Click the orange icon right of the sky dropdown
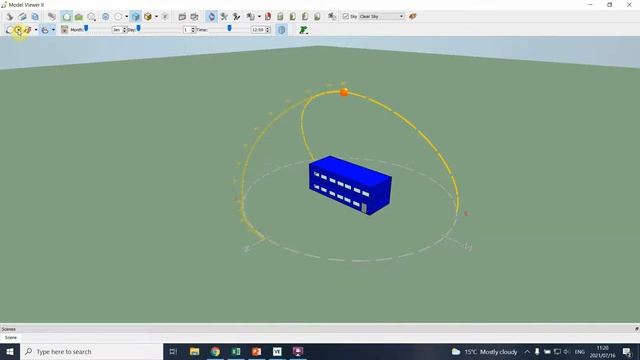640x360 pixels. click(x=413, y=17)
